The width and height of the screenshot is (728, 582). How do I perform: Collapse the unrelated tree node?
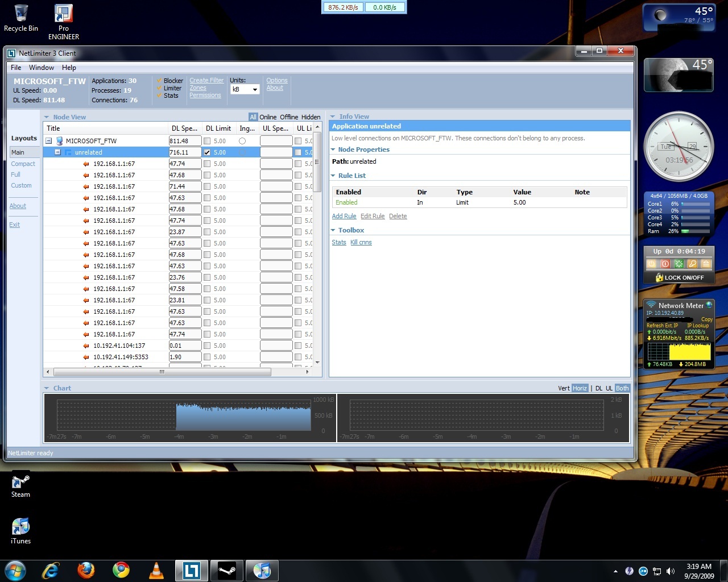pos(57,152)
